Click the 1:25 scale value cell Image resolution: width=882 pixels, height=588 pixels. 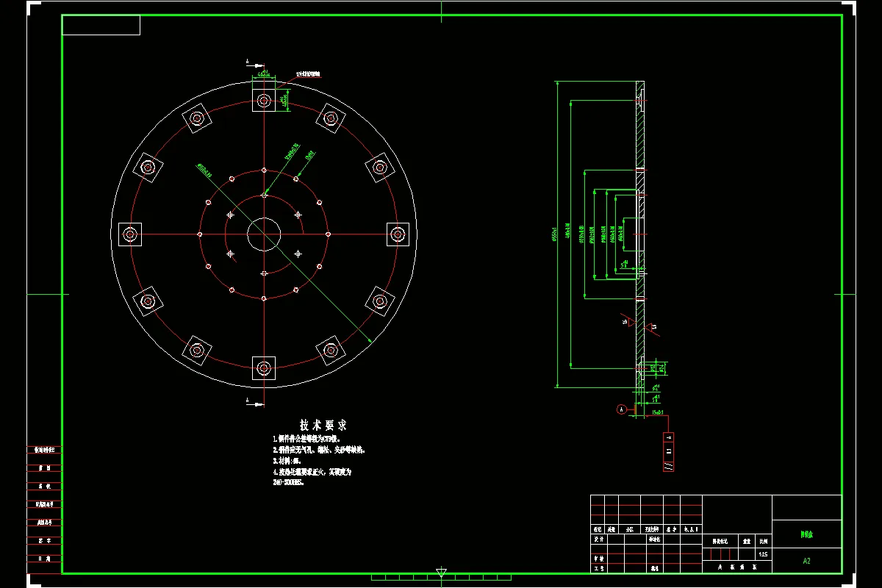coord(762,555)
